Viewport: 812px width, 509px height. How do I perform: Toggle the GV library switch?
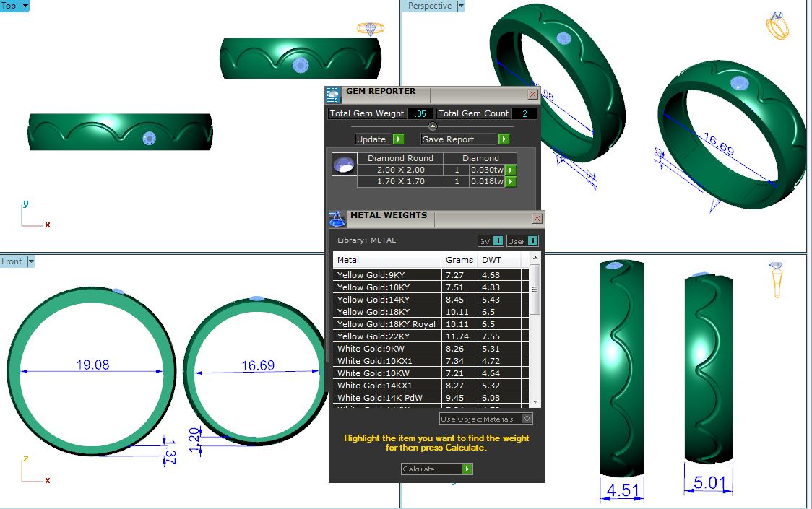tap(491, 240)
